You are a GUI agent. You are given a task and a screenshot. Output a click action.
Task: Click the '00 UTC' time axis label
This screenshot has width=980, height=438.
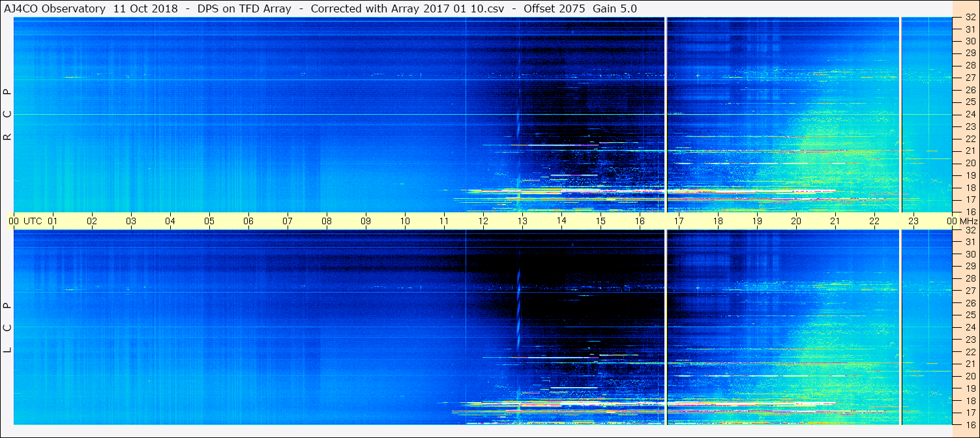tap(25, 221)
